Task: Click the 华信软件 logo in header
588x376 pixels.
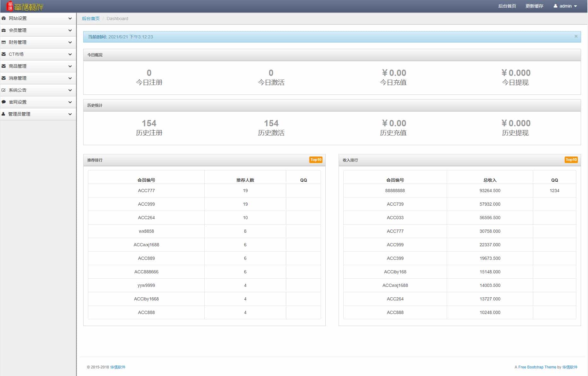Action: 25,6
